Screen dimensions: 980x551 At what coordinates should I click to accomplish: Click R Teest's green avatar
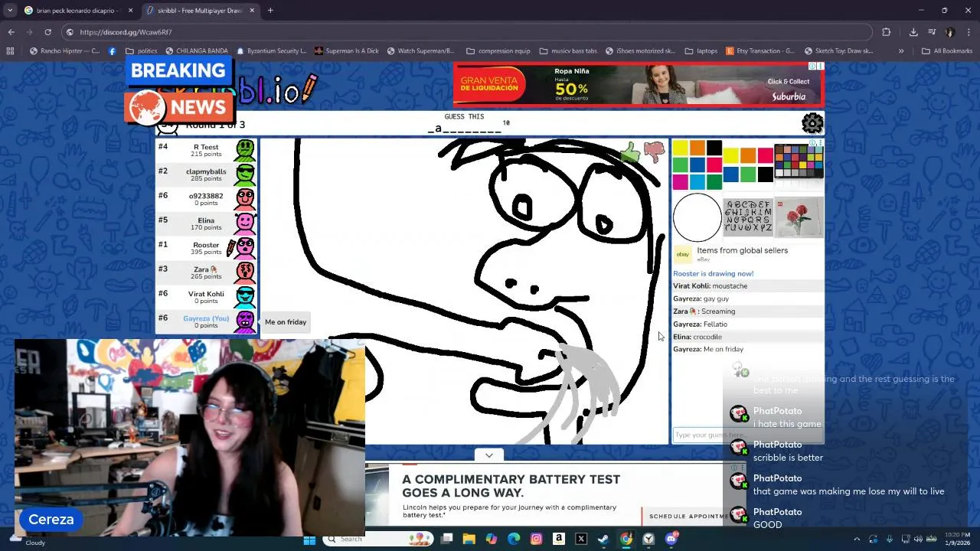(x=245, y=150)
